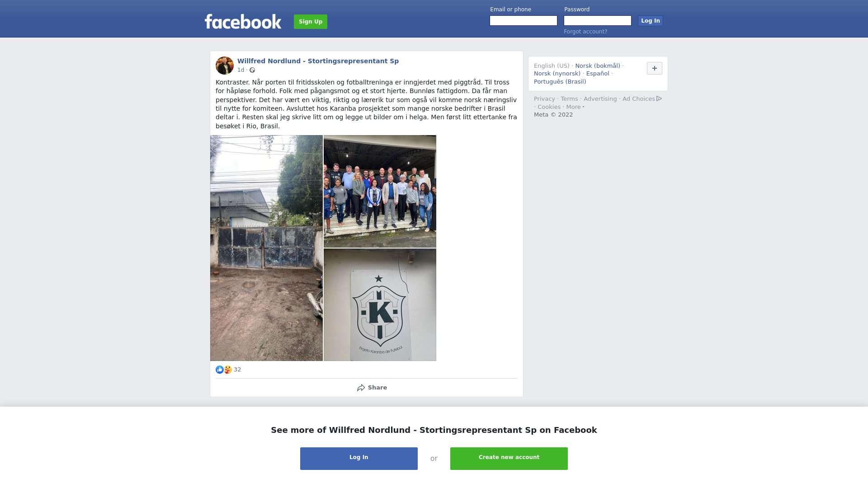Screen dimensions: 868x488
Task: Focus the Email or phone field
Action: [x=524, y=21]
